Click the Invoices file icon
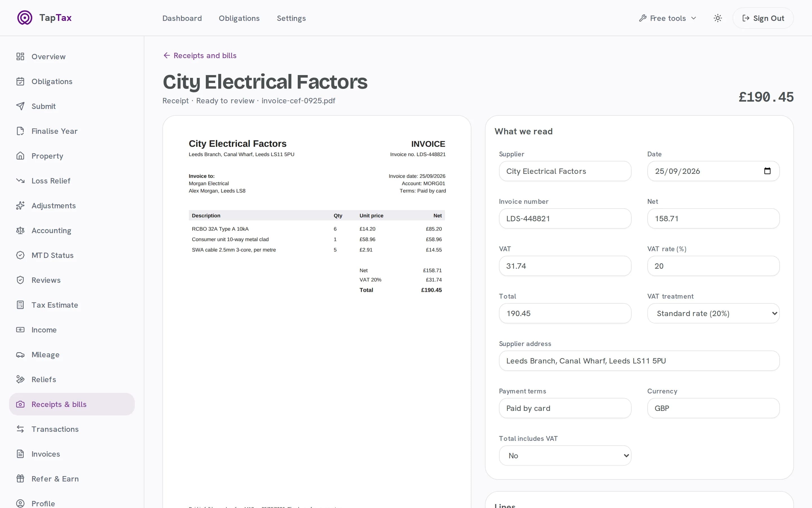 (21, 454)
